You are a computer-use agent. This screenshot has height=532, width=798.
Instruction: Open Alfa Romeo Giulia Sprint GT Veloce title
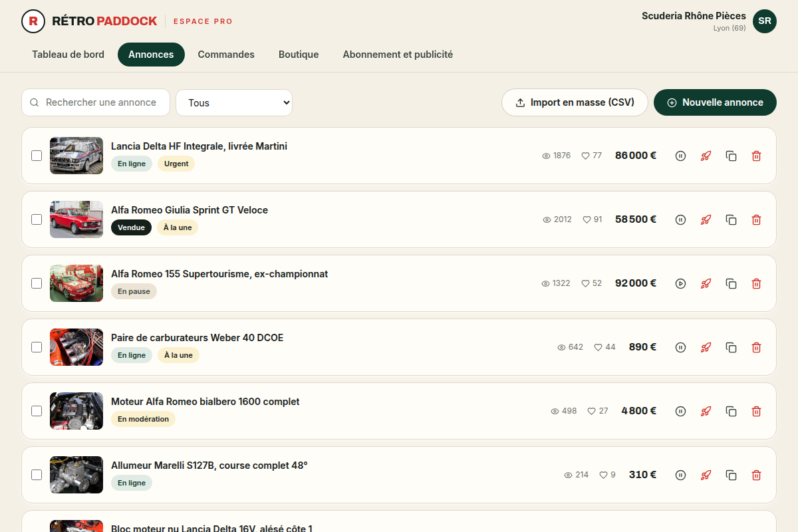pyautogui.click(x=190, y=210)
